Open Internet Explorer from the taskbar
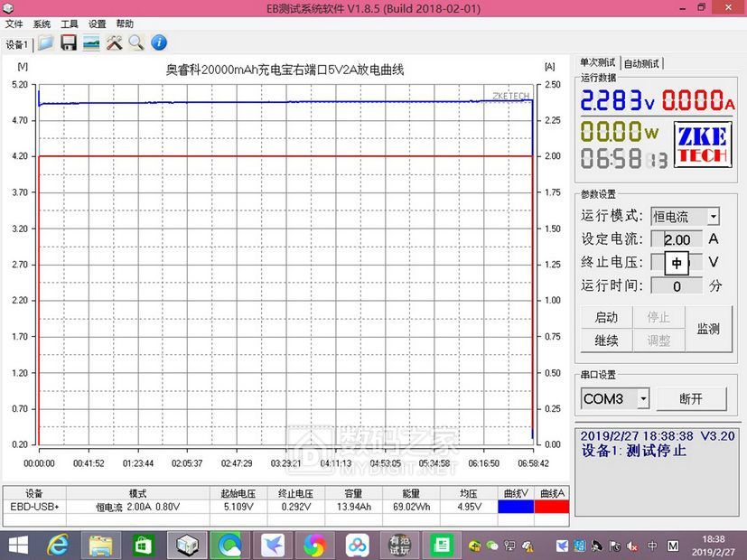The width and height of the screenshot is (747, 560). pyautogui.click(x=59, y=545)
